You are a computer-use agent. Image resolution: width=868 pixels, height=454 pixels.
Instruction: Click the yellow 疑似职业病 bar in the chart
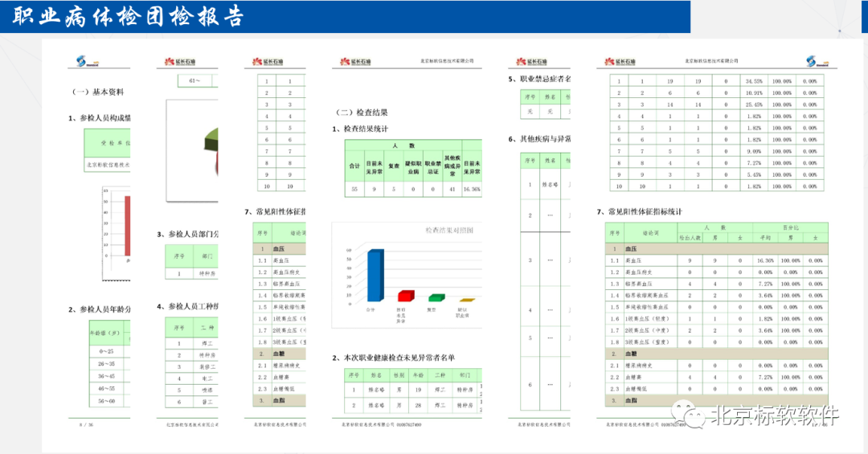click(467, 300)
